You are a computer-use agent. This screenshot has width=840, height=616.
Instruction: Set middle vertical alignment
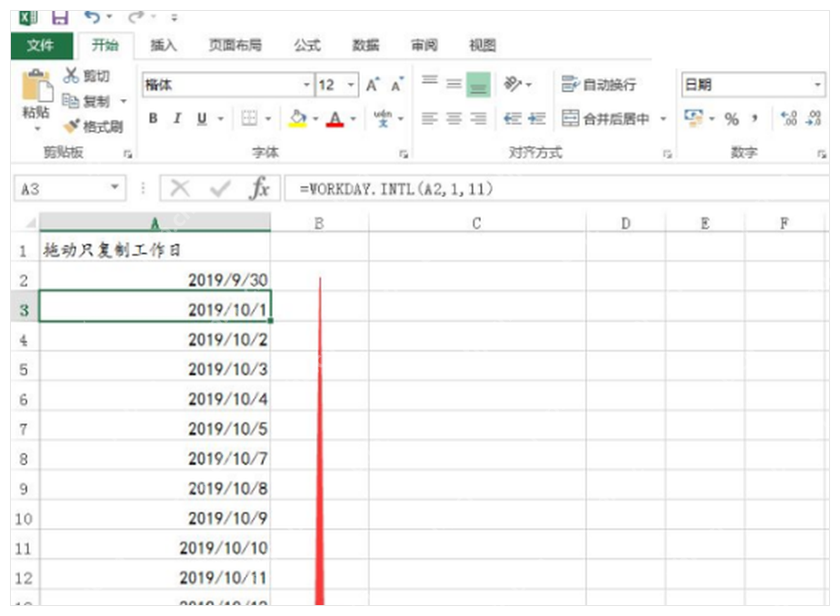point(454,84)
